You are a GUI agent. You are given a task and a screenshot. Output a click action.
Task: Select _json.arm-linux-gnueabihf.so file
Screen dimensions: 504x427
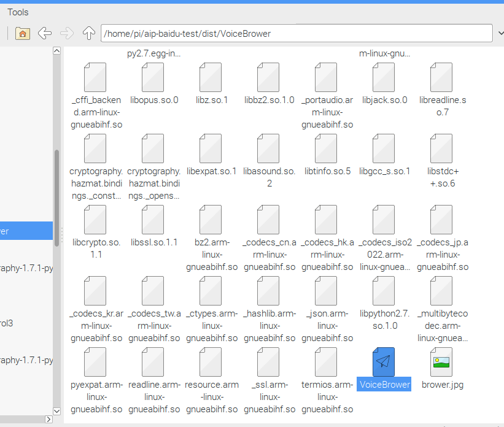pos(327,309)
